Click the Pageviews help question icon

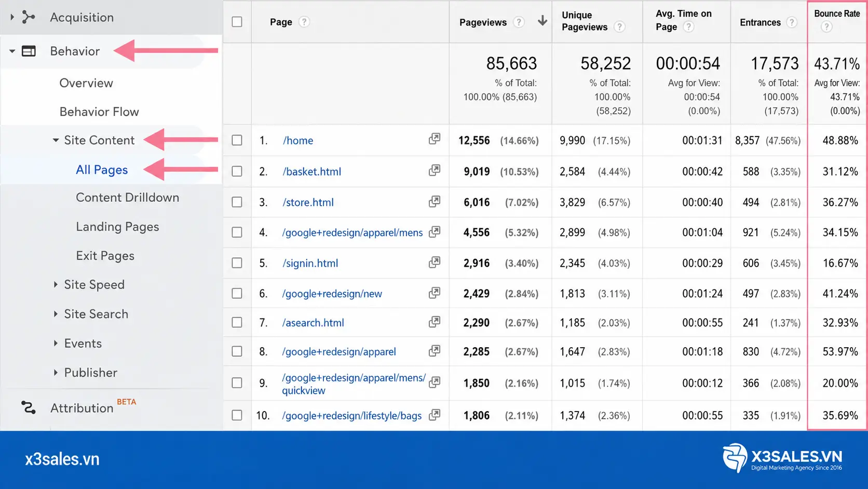518,22
